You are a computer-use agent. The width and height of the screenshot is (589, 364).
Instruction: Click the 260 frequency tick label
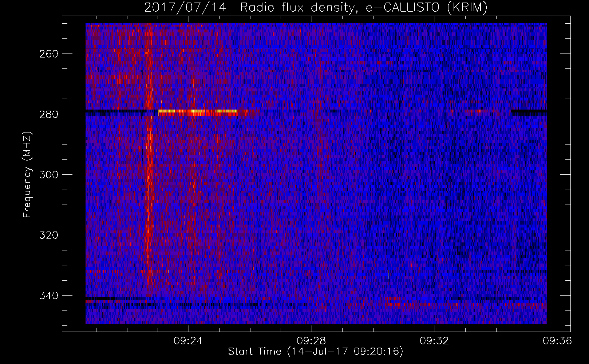click(x=48, y=54)
